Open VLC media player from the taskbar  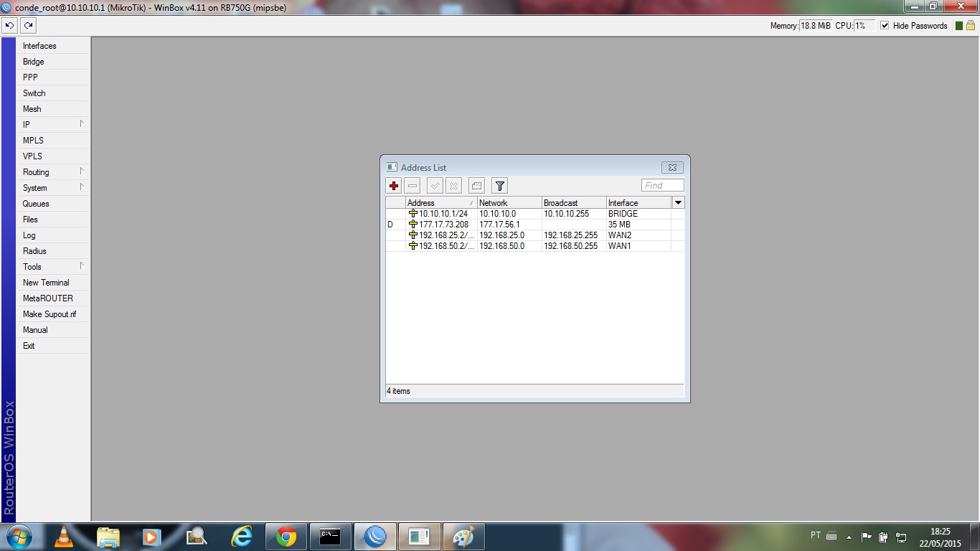click(64, 537)
